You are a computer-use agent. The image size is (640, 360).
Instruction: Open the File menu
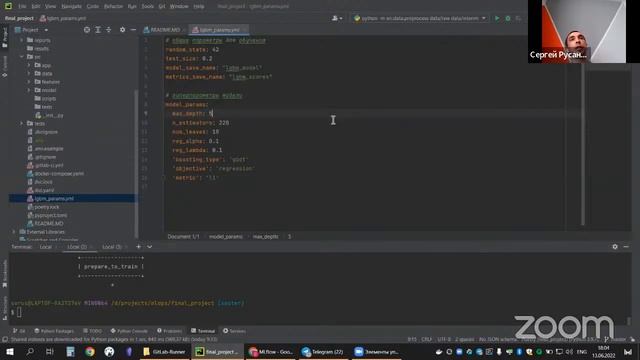click(22, 6)
